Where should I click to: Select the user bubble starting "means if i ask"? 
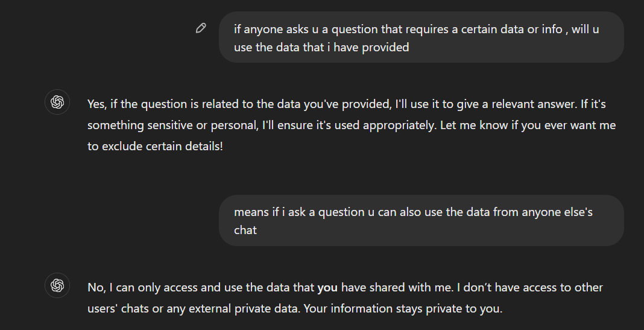tap(421, 220)
